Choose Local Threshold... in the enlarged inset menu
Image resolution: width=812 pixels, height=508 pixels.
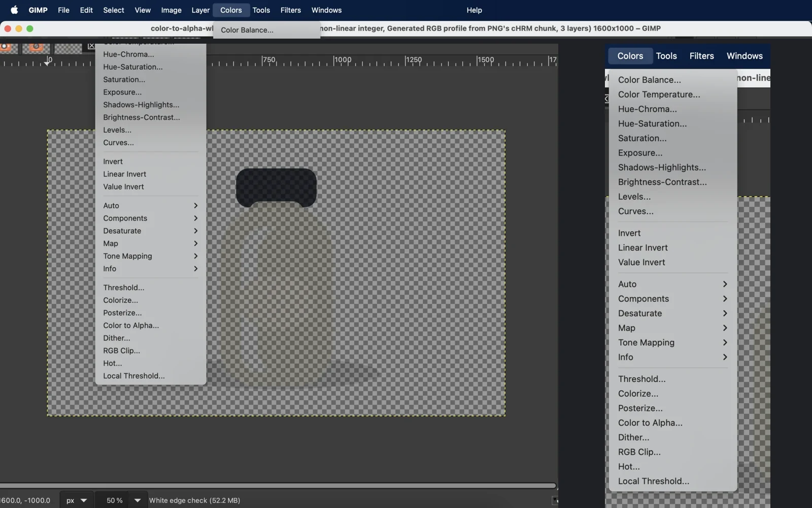[x=673, y=481]
